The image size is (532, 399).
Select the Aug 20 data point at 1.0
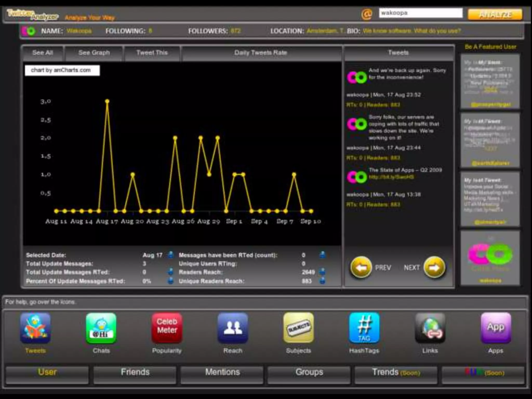(x=133, y=175)
